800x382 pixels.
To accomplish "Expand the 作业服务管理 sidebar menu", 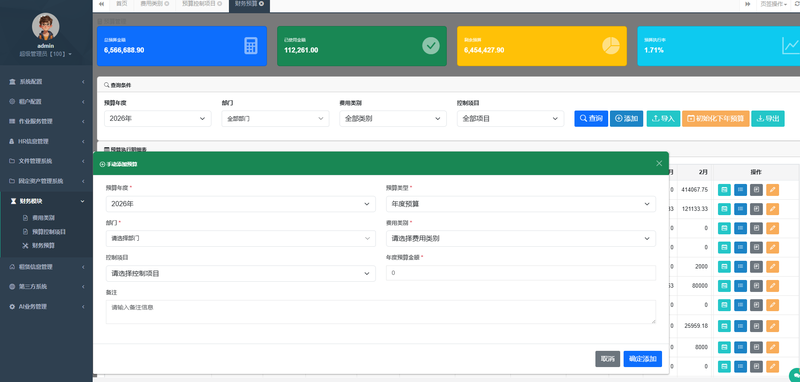I will 46,121.
